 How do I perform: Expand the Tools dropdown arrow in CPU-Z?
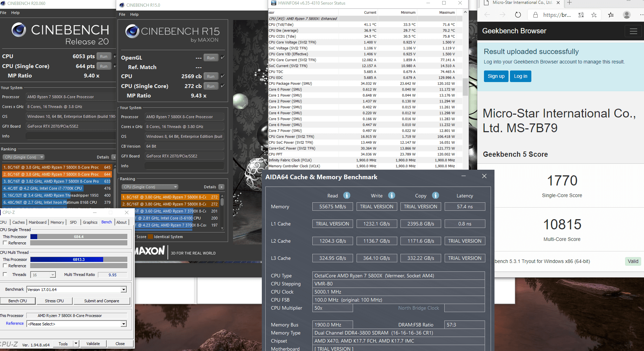click(x=76, y=344)
